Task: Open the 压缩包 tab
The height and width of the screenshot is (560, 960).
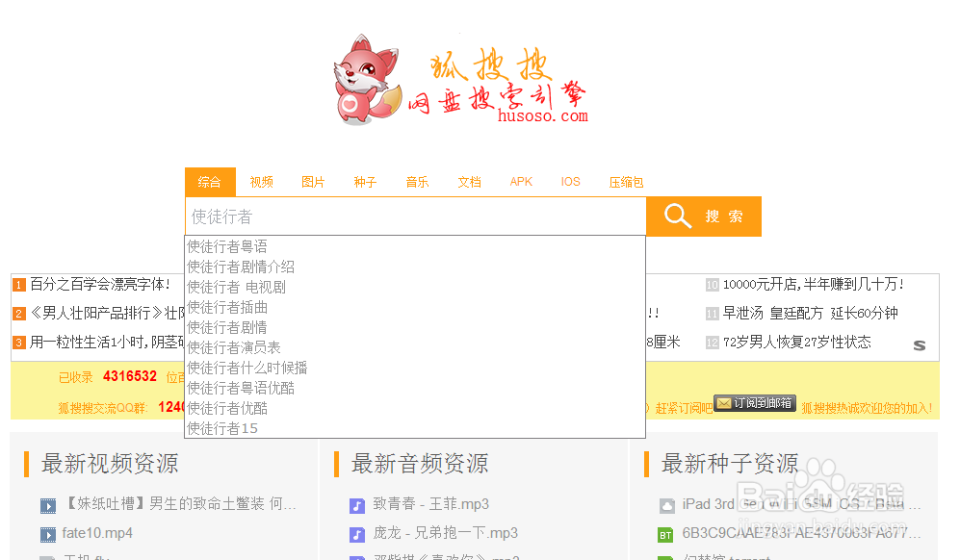Action: coord(626,182)
